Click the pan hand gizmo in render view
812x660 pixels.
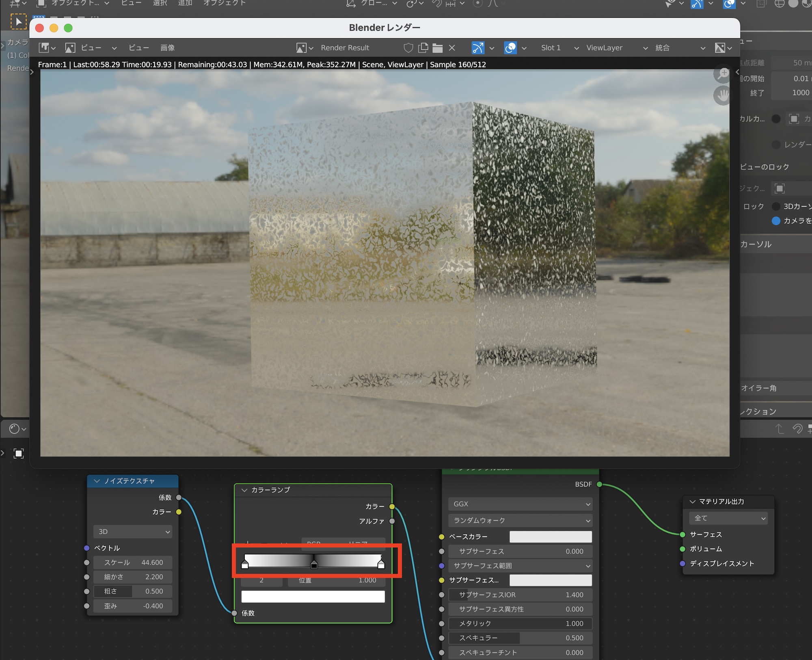pos(723,95)
